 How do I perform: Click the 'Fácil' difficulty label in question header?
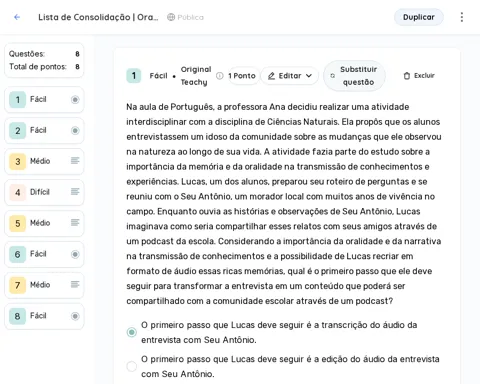pos(158,76)
